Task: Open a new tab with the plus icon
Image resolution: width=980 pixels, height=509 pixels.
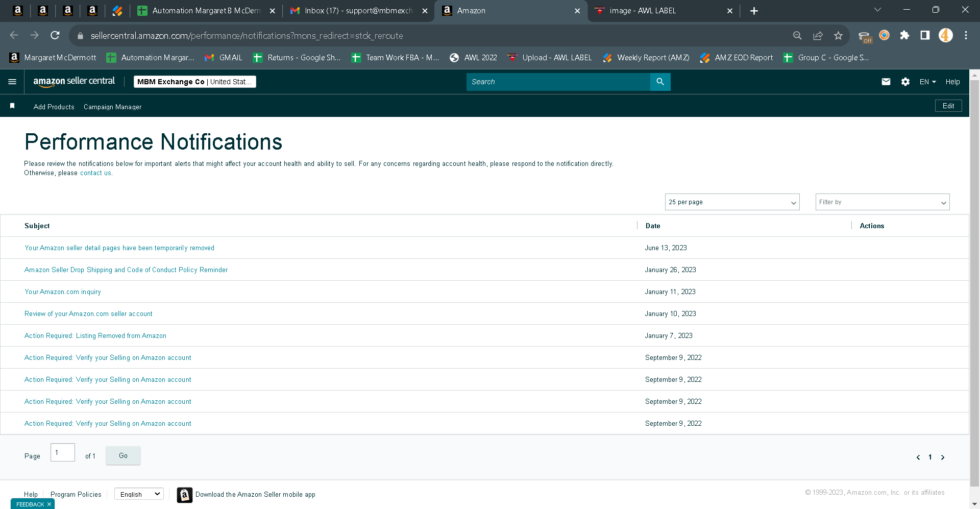Action: coord(754,11)
